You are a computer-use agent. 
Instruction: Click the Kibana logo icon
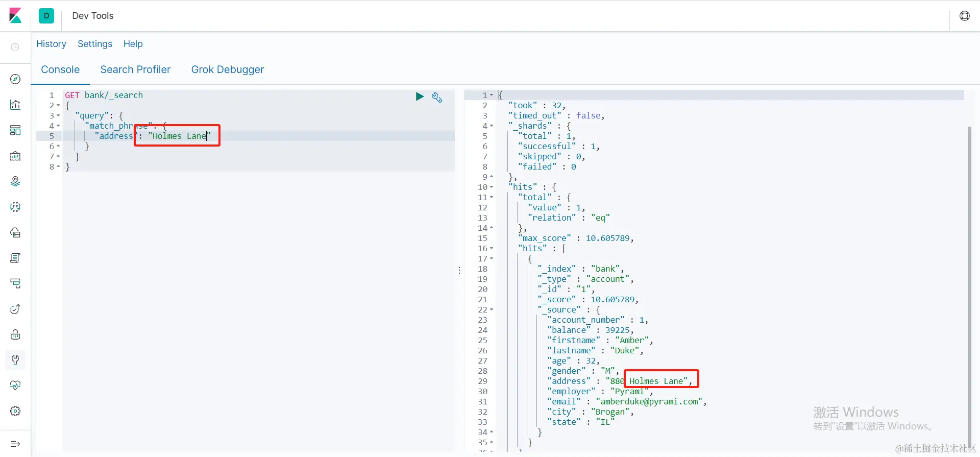(15, 16)
